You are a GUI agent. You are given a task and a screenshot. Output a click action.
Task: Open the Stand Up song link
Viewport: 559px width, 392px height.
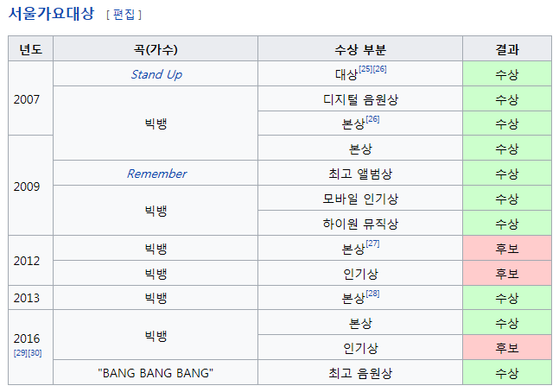tap(156, 74)
